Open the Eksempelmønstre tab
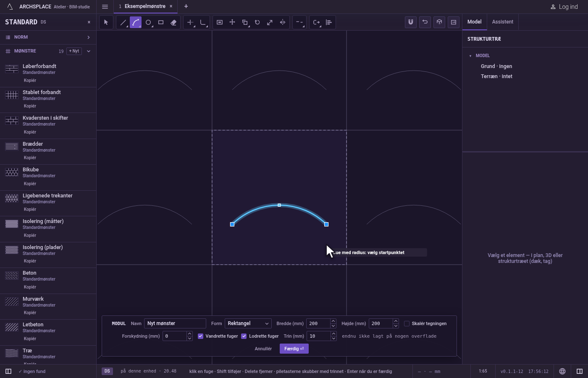 (145, 6)
